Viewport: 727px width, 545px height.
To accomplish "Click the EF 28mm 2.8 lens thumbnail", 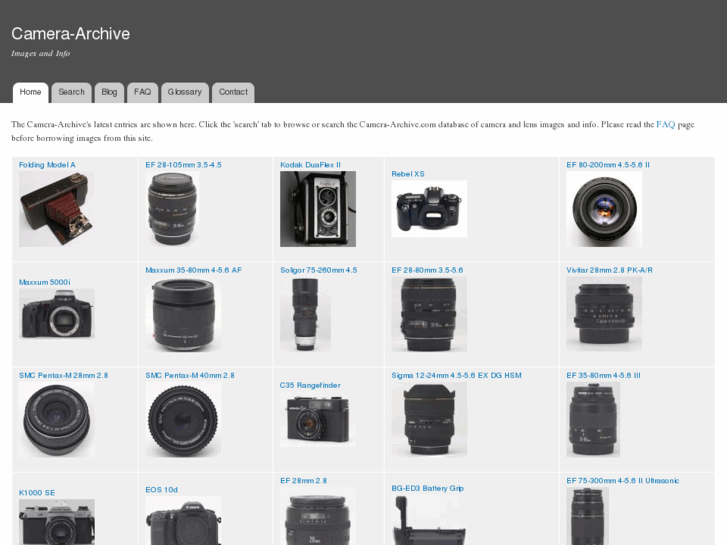I will pyautogui.click(x=318, y=516).
